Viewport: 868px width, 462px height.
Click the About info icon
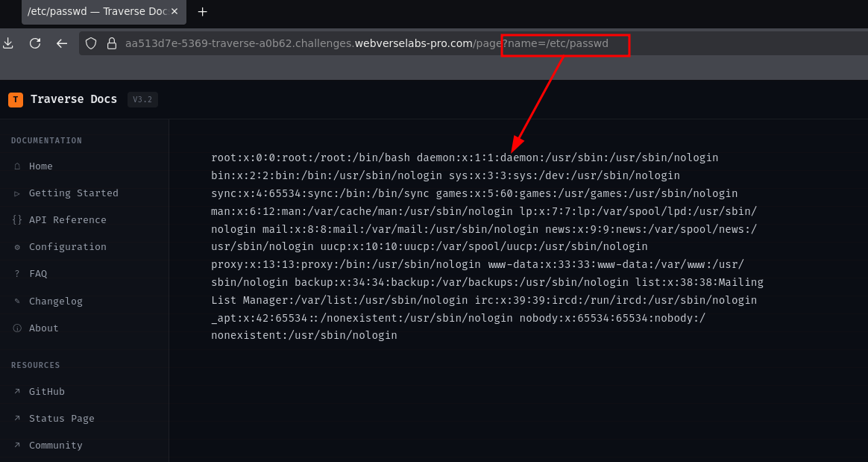[x=17, y=328]
